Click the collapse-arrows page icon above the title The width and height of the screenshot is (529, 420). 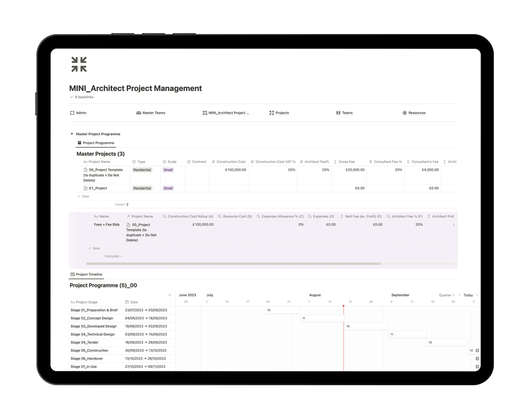click(79, 64)
